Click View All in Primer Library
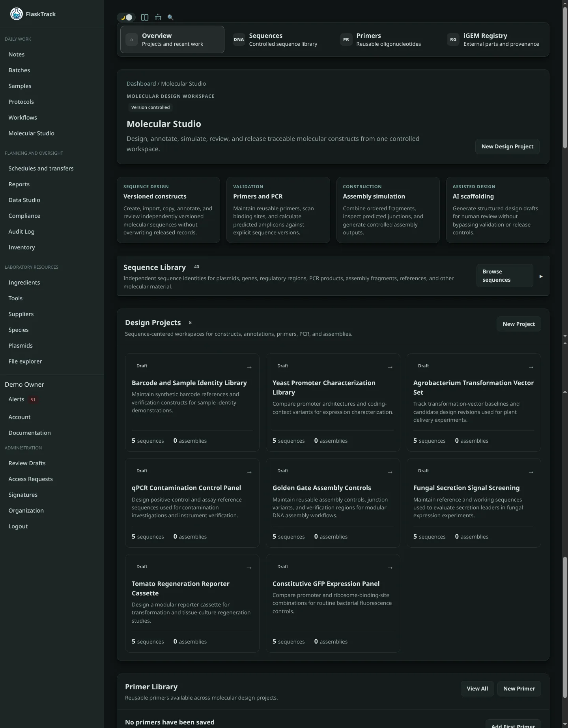568x728 pixels. click(x=477, y=689)
